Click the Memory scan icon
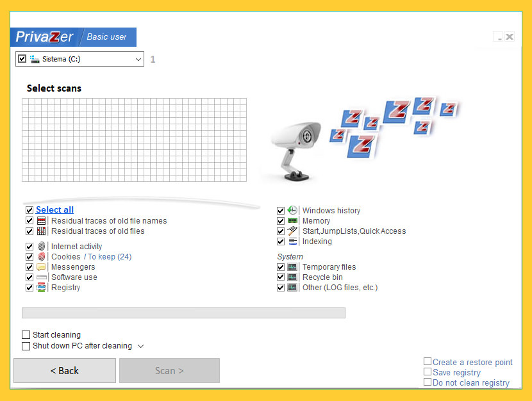This screenshot has height=401, width=532. [x=292, y=220]
